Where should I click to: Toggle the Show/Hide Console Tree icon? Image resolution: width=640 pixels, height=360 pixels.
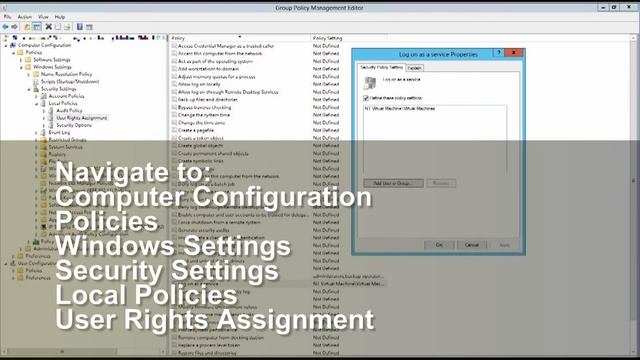(x=37, y=27)
